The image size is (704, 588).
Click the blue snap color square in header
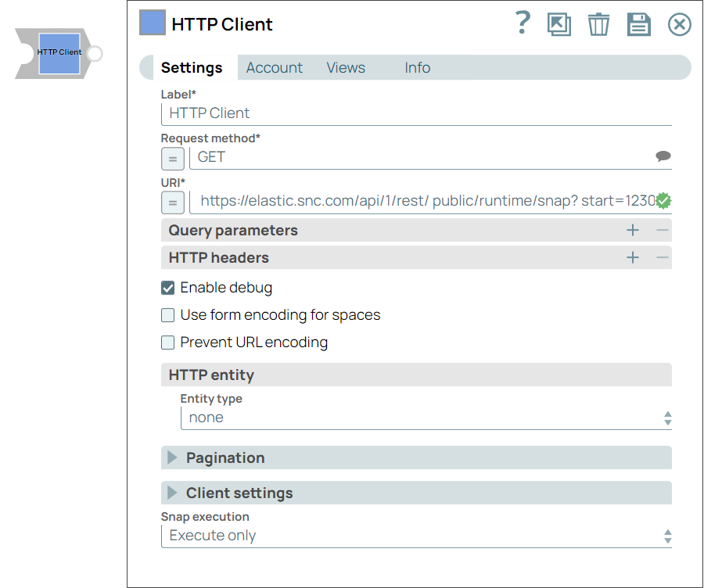coord(153,23)
